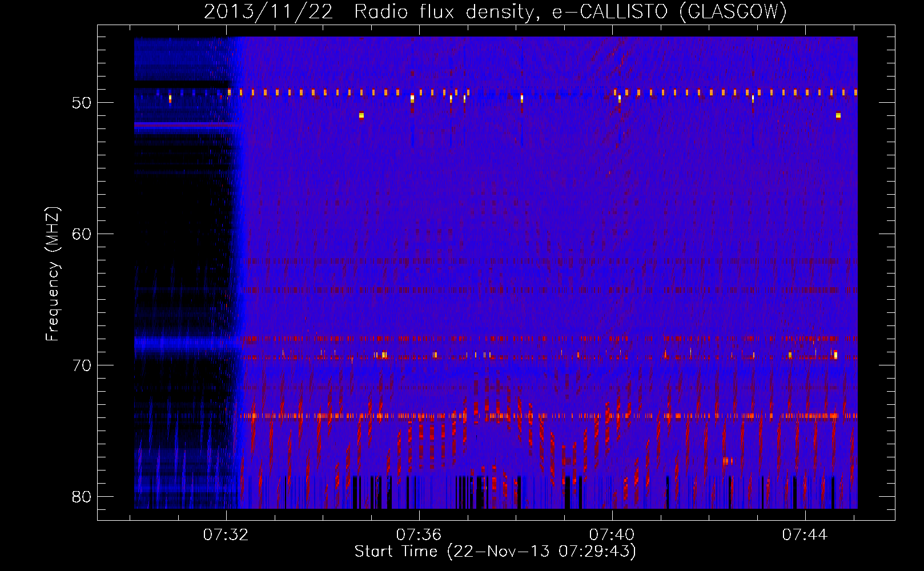Image resolution: width=924 pixels, height=571 pixels.
Task: Click the '07:36' time tick label
Action: (420, 534)
